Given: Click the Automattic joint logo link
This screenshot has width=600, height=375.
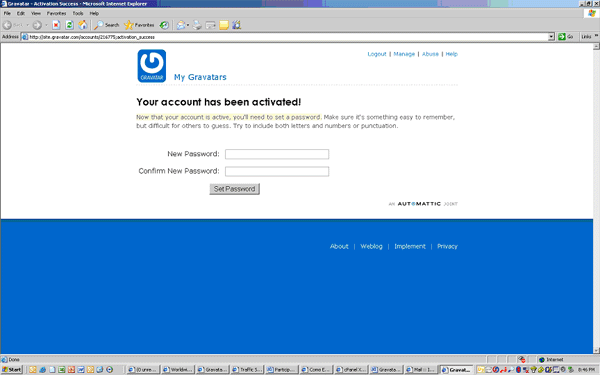Looking at the screenshot, I should pos(423,204).
